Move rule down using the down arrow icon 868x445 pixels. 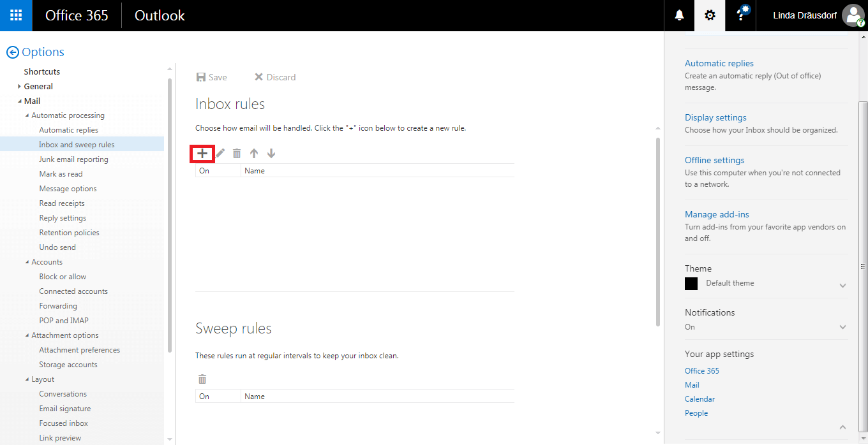[271, 153]
